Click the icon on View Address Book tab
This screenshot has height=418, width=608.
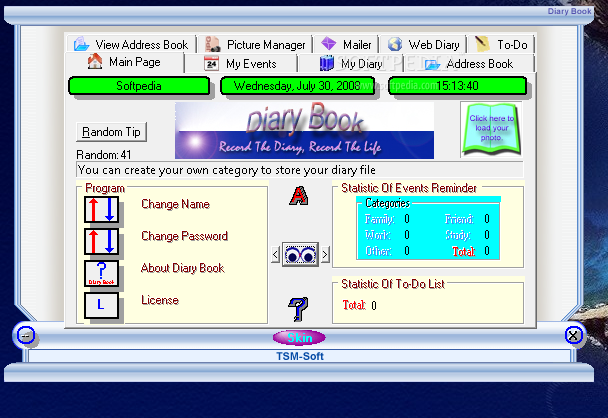click(x=81, y=43)
